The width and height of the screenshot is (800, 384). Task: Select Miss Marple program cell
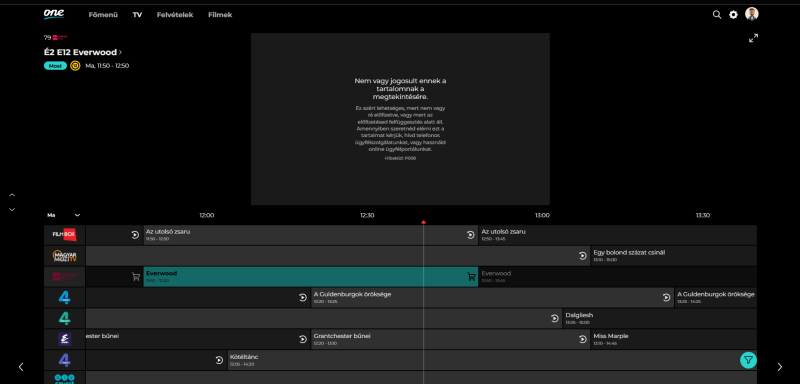673,340
